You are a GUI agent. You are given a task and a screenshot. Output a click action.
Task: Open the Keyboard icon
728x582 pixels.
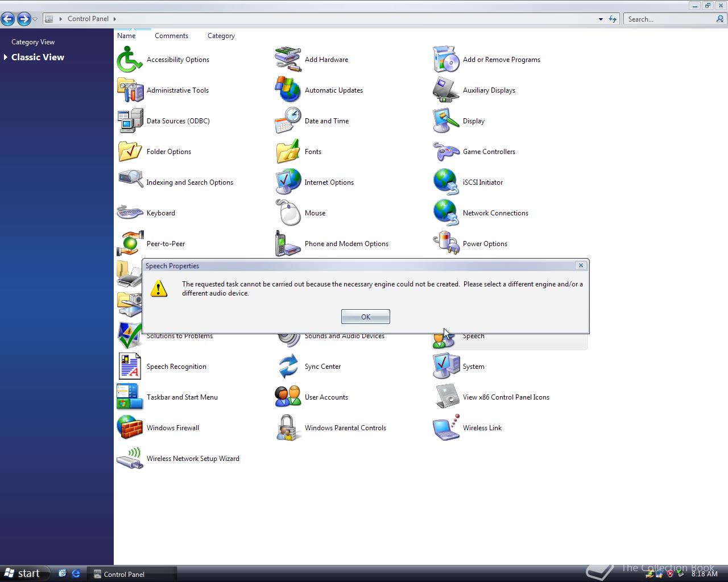pos(130,213)
